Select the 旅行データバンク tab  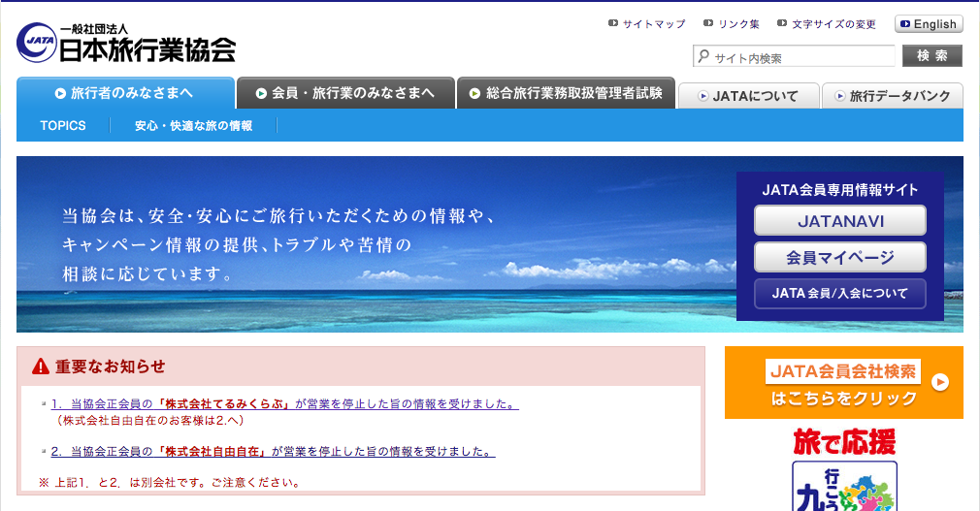(893, 96)
